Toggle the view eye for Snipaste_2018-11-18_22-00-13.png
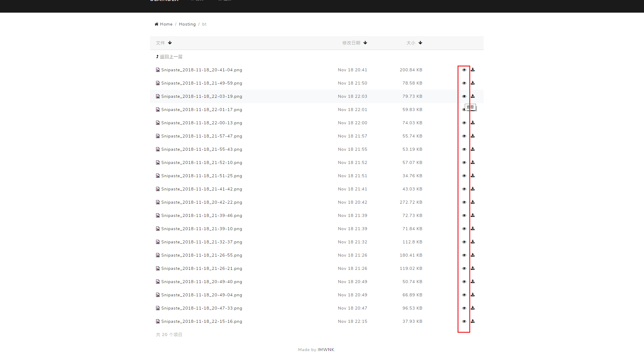The width and height of the screenshot is (644, 358). [464, 123]
